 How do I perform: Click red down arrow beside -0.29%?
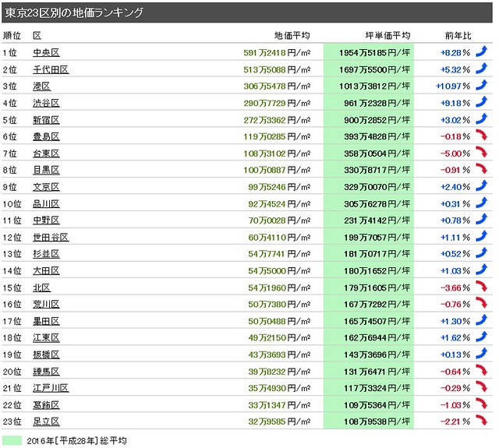coord(482,386)
